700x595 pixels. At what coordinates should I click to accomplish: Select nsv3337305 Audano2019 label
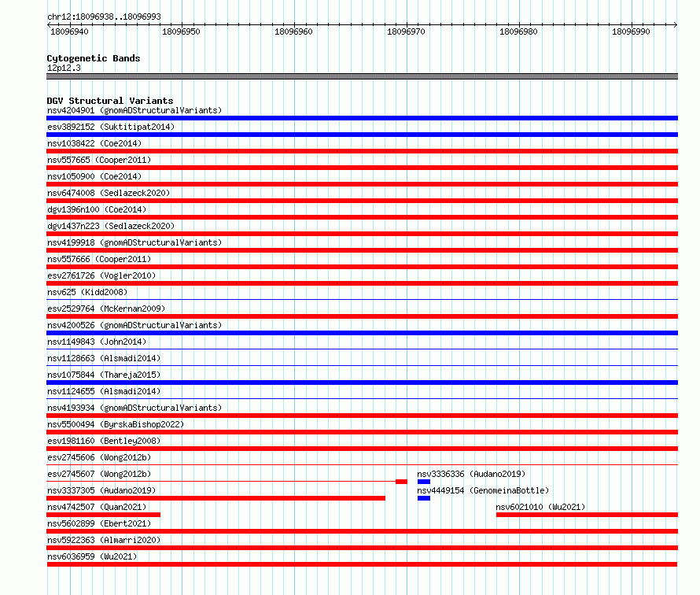(x=101, y=490)
